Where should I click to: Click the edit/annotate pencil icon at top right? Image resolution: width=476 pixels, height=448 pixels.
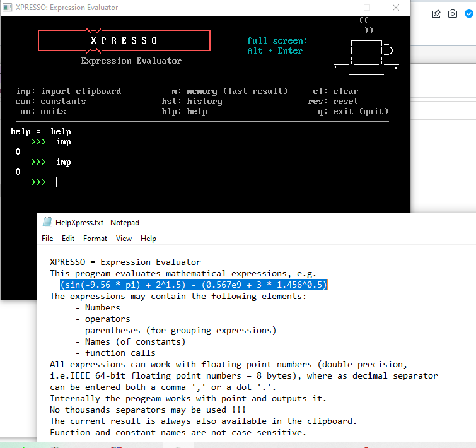436,14
